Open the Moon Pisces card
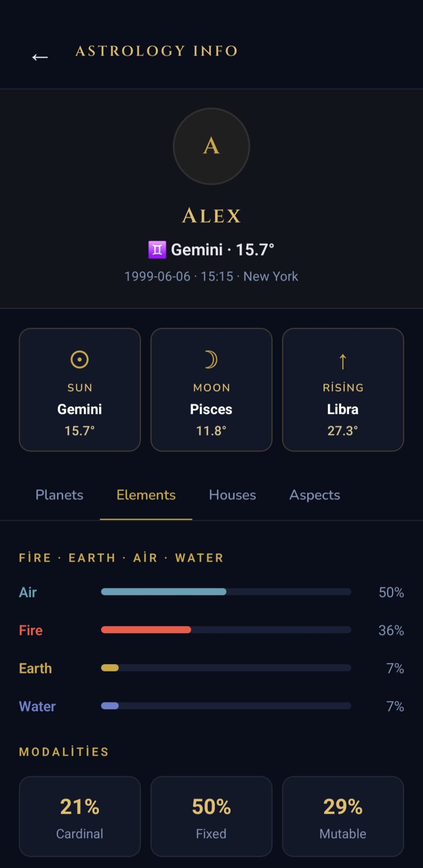The width and height of the screenshot is (423, 868). click(x=211, y=389)
